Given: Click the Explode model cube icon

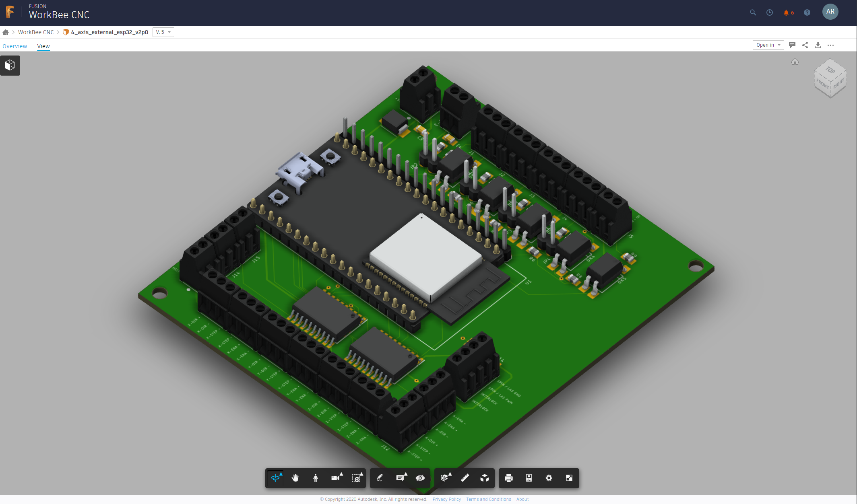Looking at the screenshot, I should [x=485, y=478].
